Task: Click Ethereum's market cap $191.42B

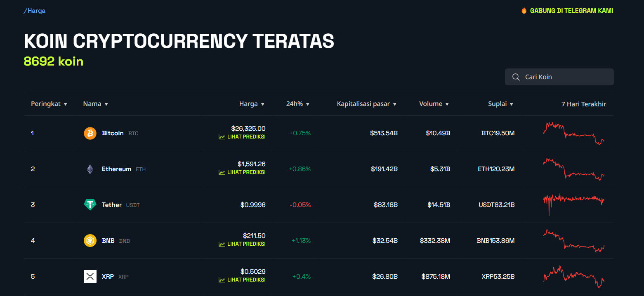Action: pyautogui.click(x=384, y=169)
